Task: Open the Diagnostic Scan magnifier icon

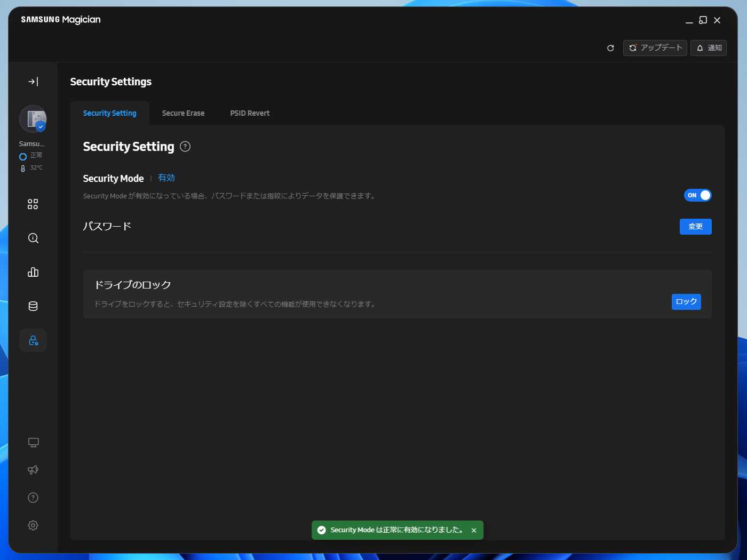Action: coord(33,238)
